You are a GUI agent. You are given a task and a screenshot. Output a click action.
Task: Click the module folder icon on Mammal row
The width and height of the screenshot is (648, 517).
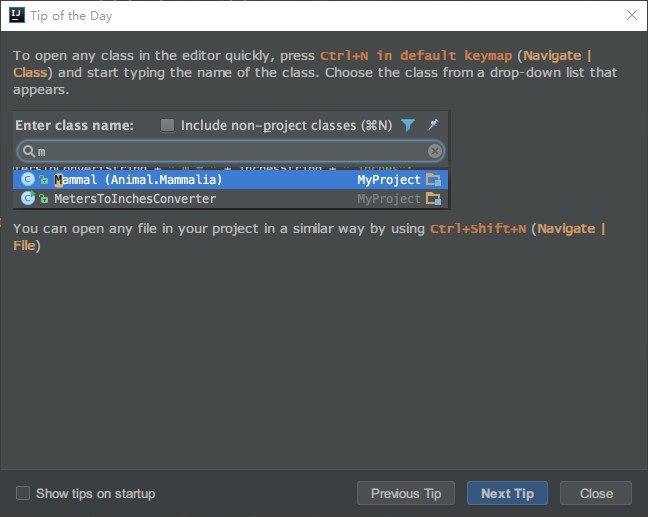tap(433, 180)
